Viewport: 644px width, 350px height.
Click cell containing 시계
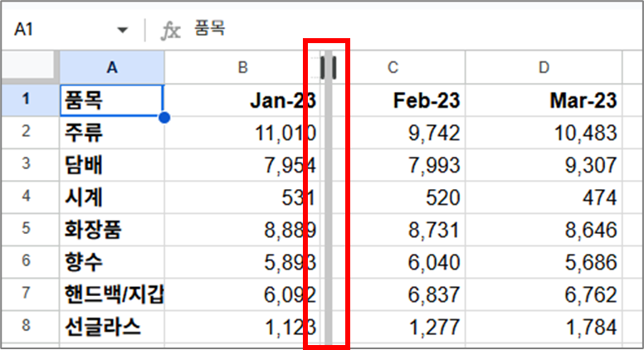[112, 197]
